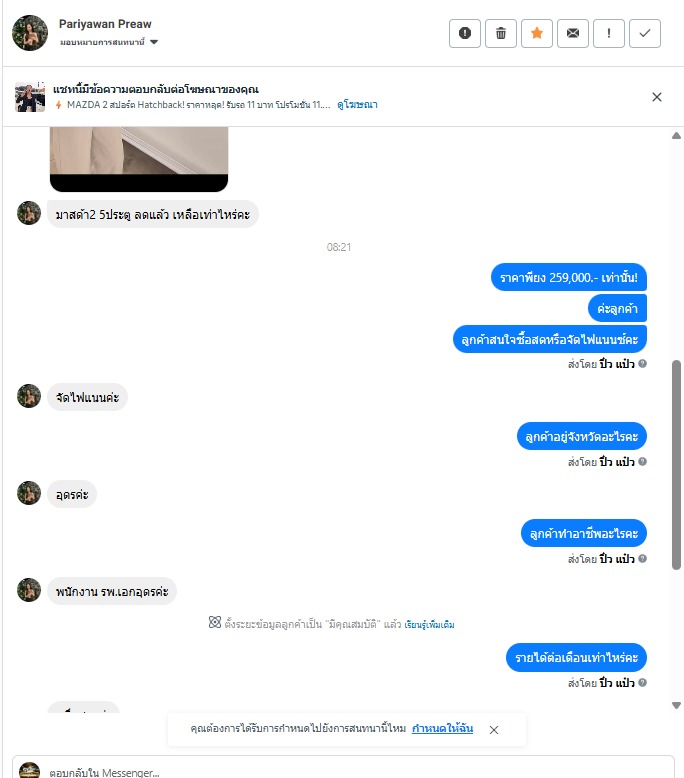684x778 pixels.
Task: Delete conversation using the trash icon
Action: [x=501, y=33]
